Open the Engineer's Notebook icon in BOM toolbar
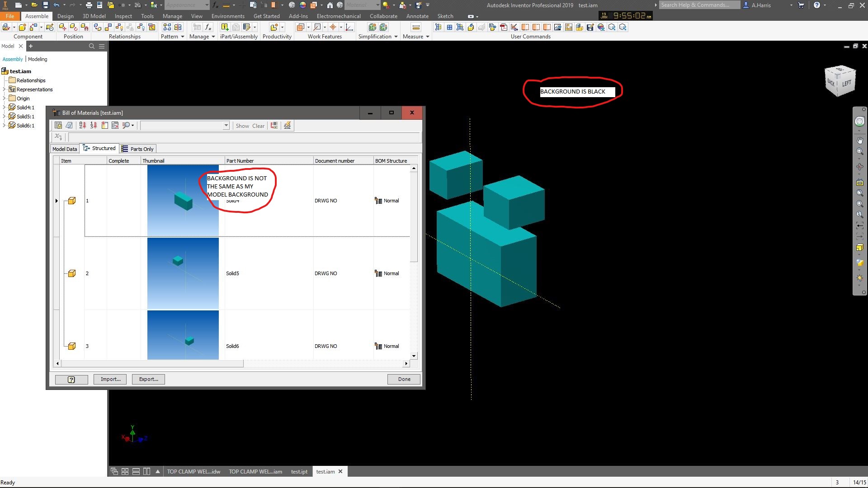Viewport: 868px width, 488px height. click(69, 126)
